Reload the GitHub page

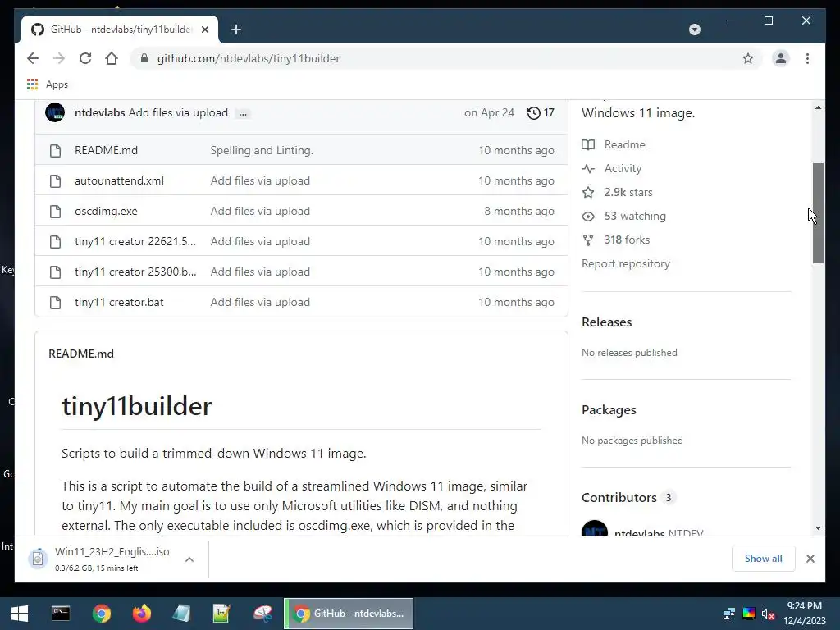pos(85,58)
